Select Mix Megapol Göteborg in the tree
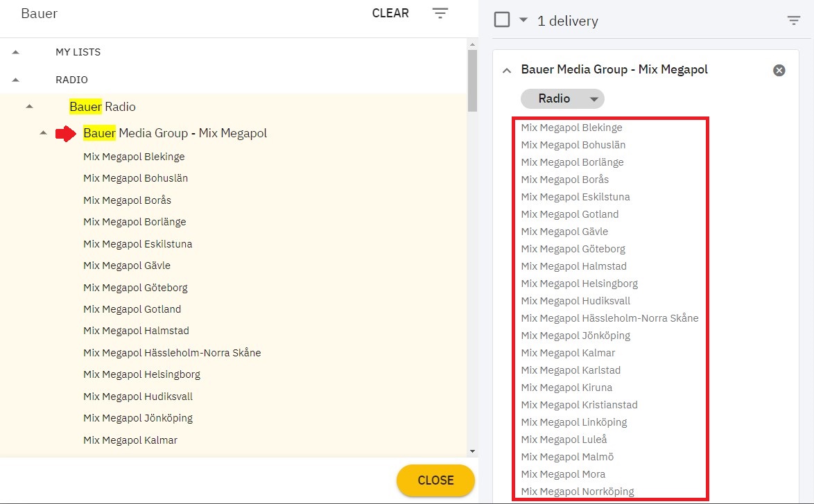The height and width of the screenshot is (504, 814). (135, 288)
